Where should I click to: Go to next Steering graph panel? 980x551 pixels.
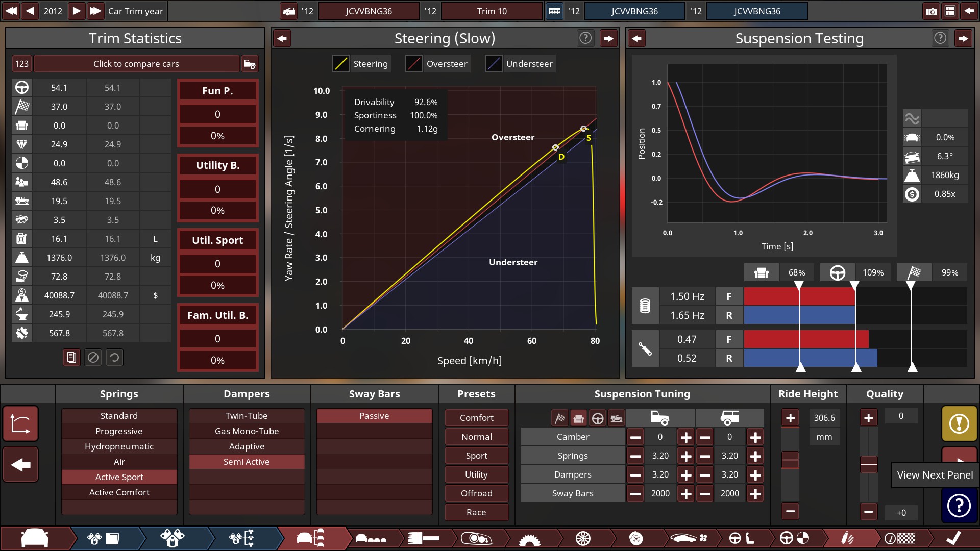coord(608,38)
